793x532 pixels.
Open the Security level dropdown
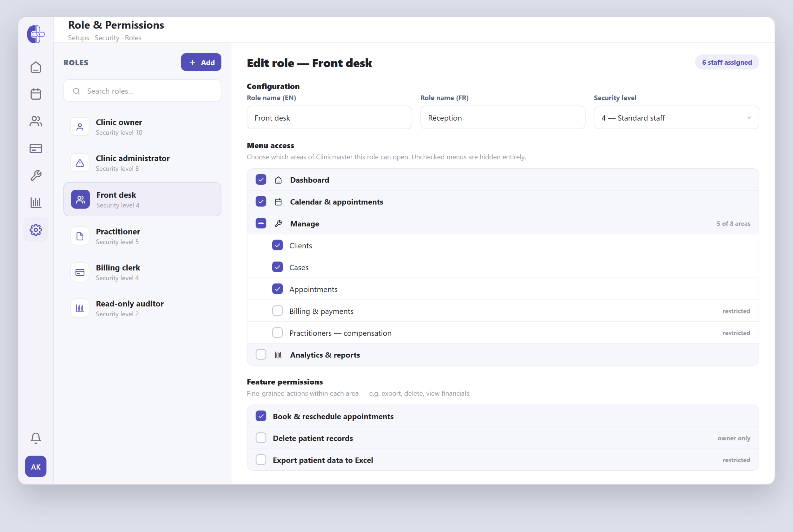click(x=676, y=117)
